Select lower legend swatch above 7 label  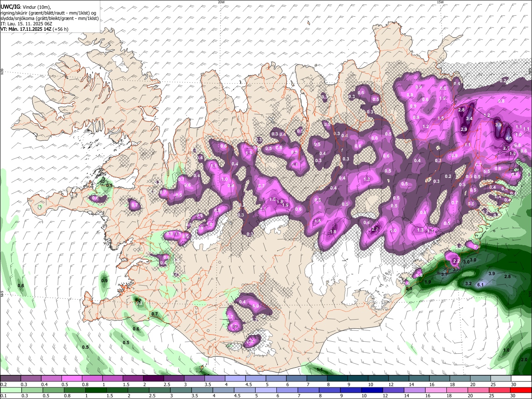[308, 390]
